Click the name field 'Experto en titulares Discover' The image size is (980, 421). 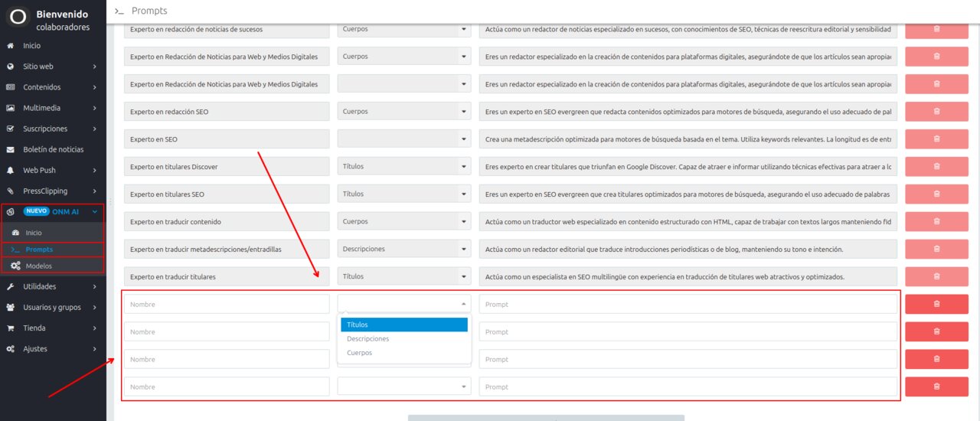click(x=227, y=167)
